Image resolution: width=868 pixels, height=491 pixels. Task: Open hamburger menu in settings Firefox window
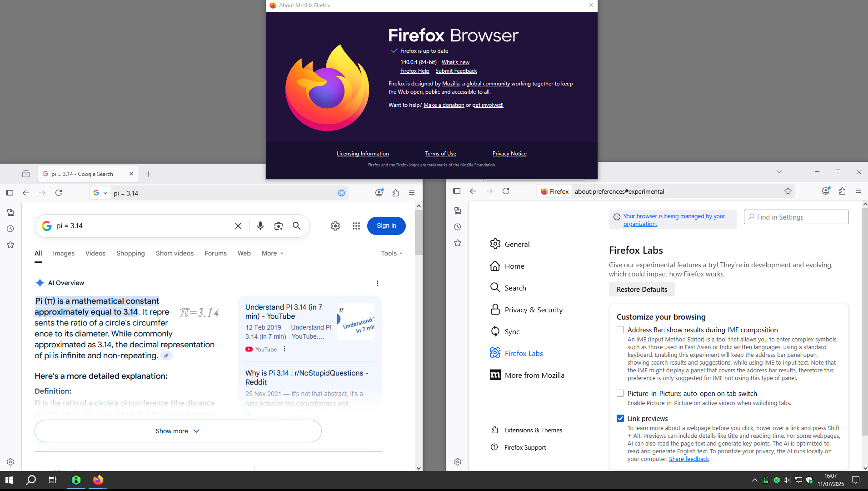pos(858,191)
